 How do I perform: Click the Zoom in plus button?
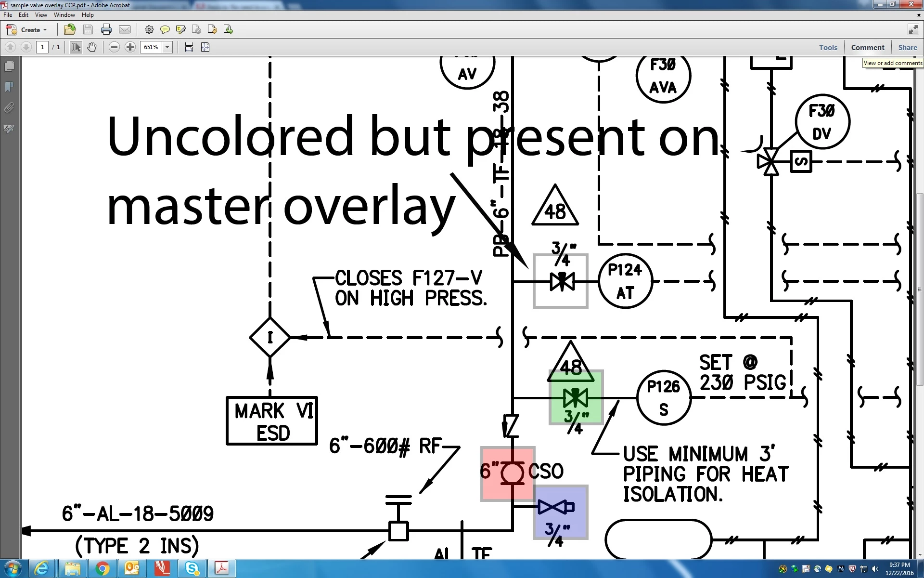coord(130,47)
